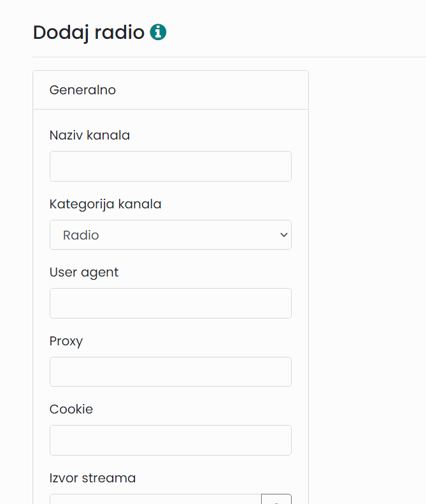The image size is (426, 504).
Task: Click the Generalno section header
Action: coord(83,90)
